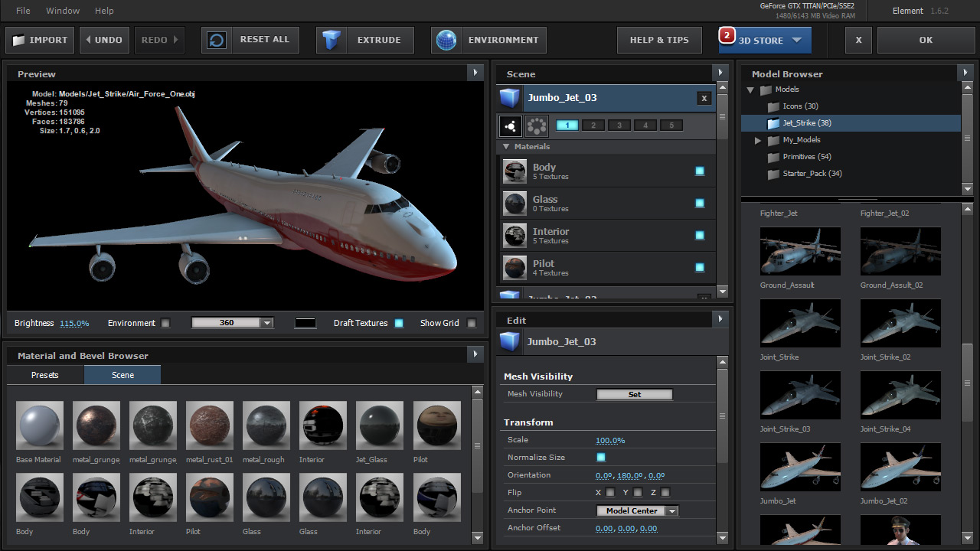The image size is (980, 551).
Task: Click the Import folder icon
Action: click(18, 41)
